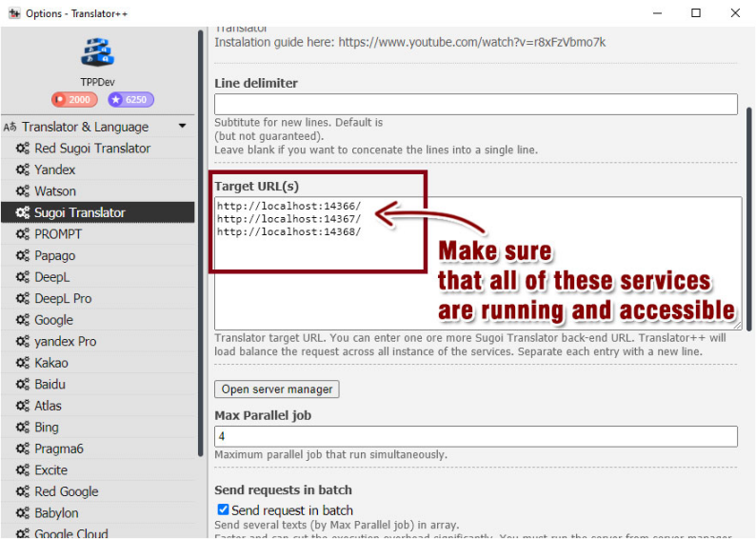Click the gear icon next to Papago
Viewport: 756px width, 539px height.
coord(22,255)
